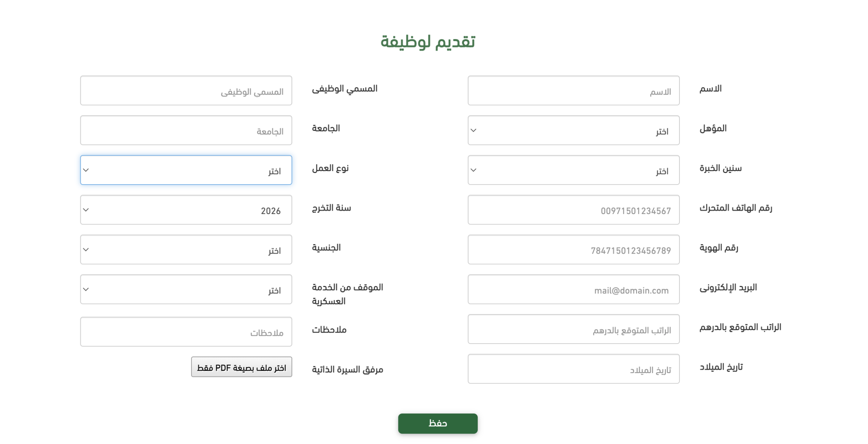Click the تقديم لوظيفة page heading
Image resolution: width=868 pixels, height=444 pixels.
coord(428,42)
